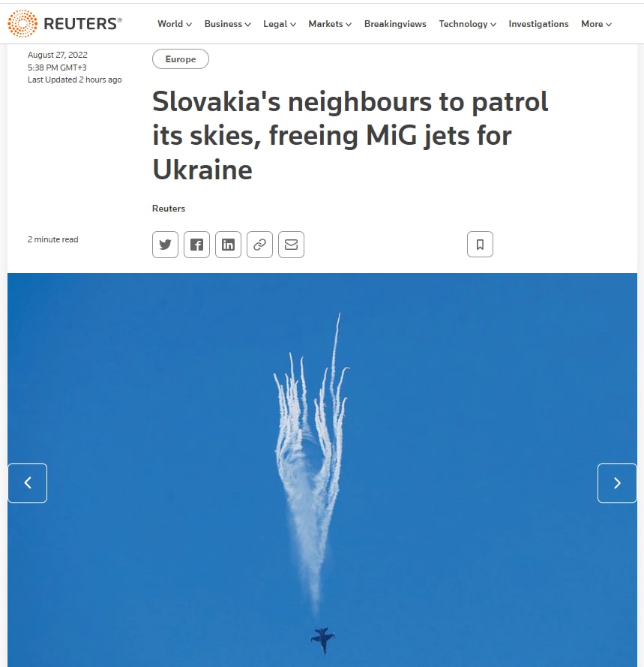
Task: Open the More navigation menu
Action: tap(596, 24)
